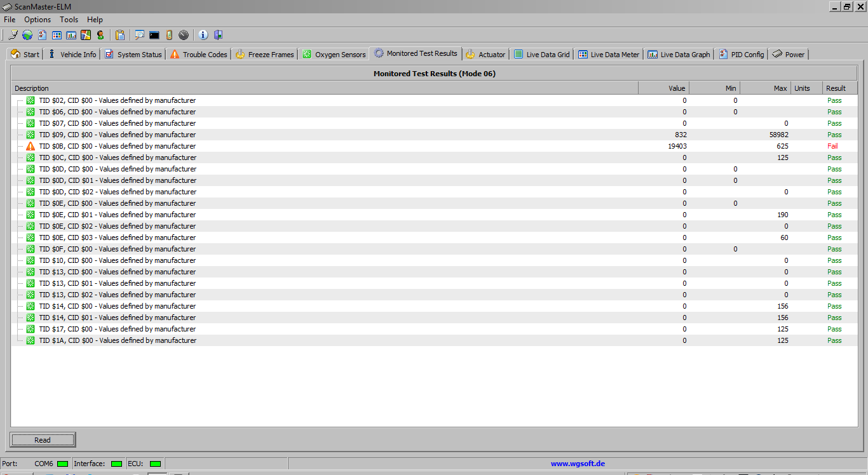Image resolution: width=868 pixels, height=475 pixels.
Task: Visit the www.wgsoft.de link
Action: click(578, 464)
